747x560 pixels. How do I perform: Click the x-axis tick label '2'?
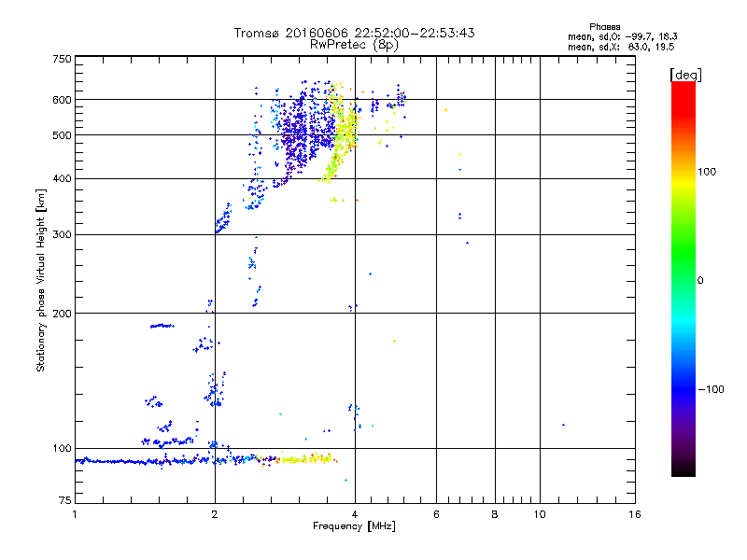pyautogui.click(x=215, y=514)
